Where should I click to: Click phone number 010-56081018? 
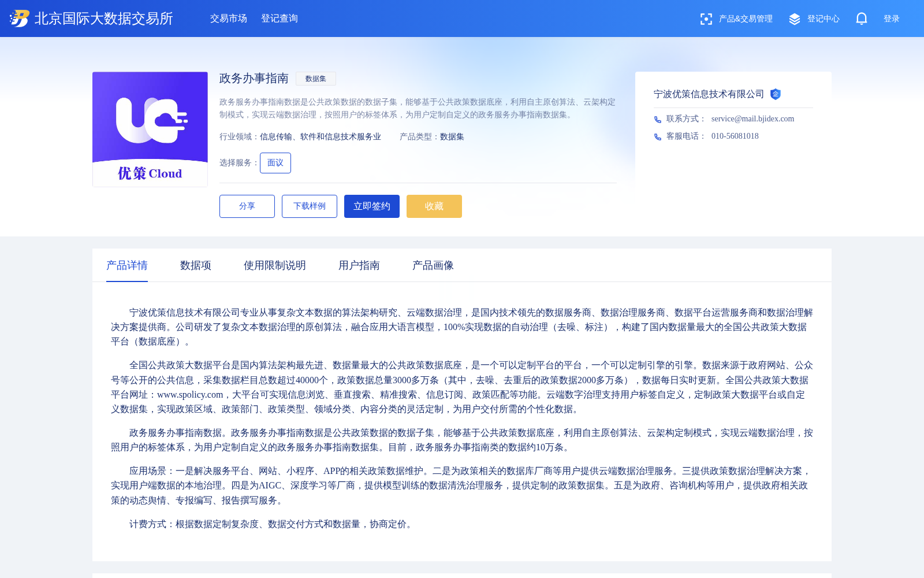tap(735, 136)
